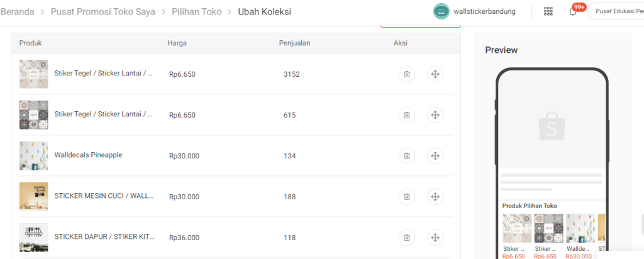Delete the first Stiker Tegel product row
The height and width of the screenshot is (259, 644).
tap(407, 74)
